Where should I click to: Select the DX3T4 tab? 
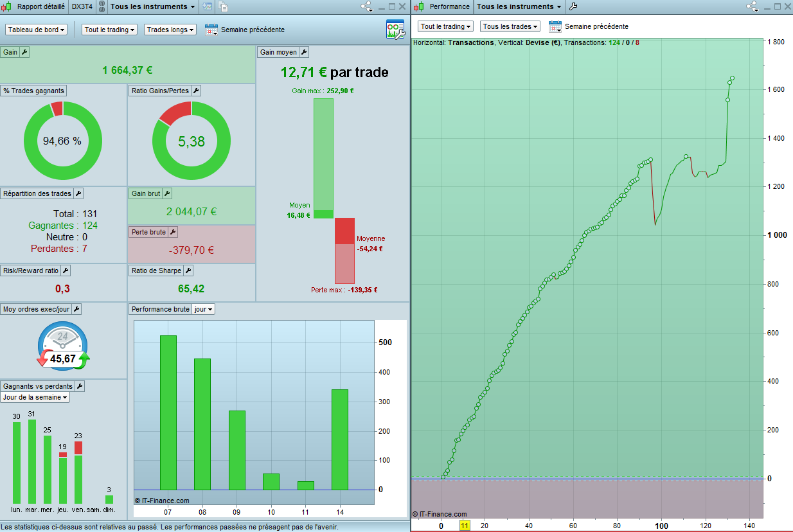[82, 7]
